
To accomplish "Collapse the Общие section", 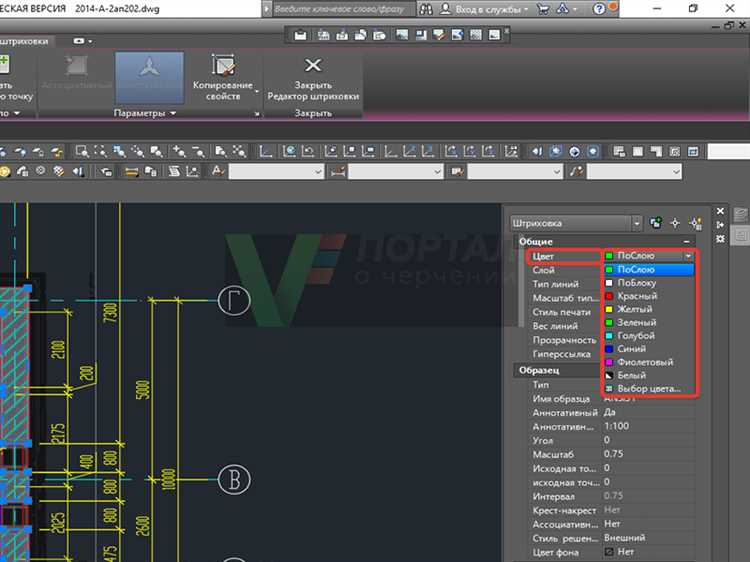I will coord(687,242).
